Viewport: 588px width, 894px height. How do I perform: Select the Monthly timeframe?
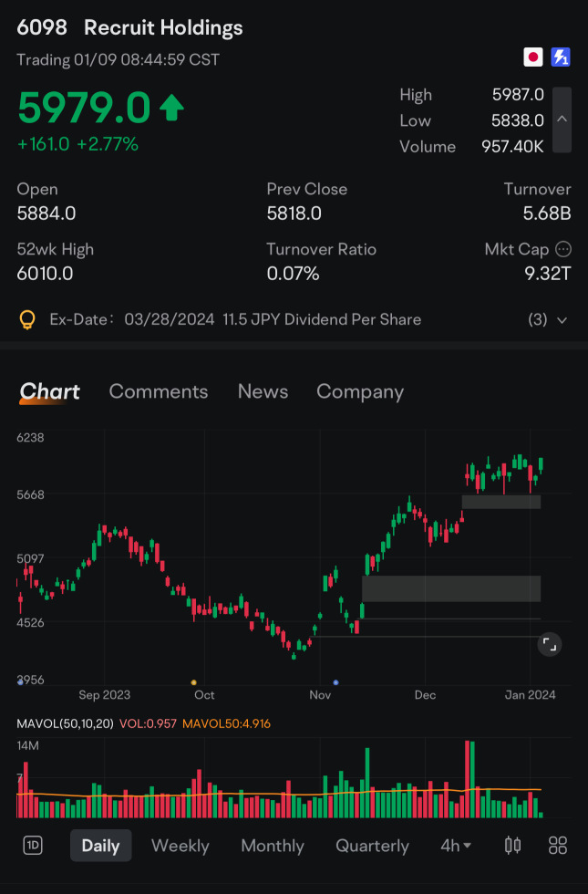tap(273, 846)
